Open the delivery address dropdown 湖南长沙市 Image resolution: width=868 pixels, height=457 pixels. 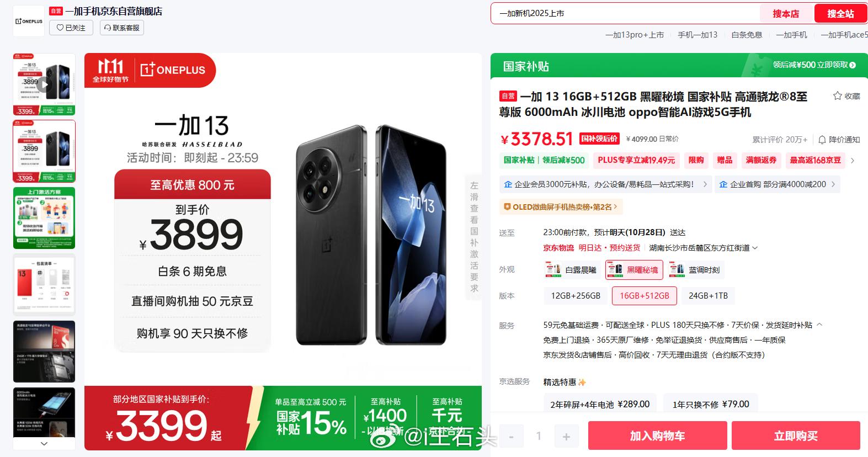703,248
